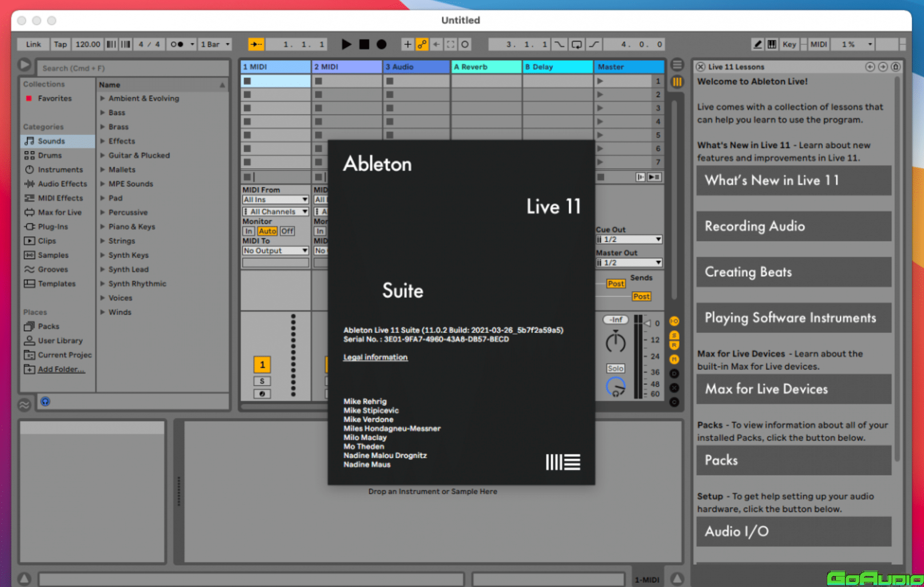The height and width of the screenshot is (587, 924).
Task: Select the Samples category
Action: click(x=53, y=256)
